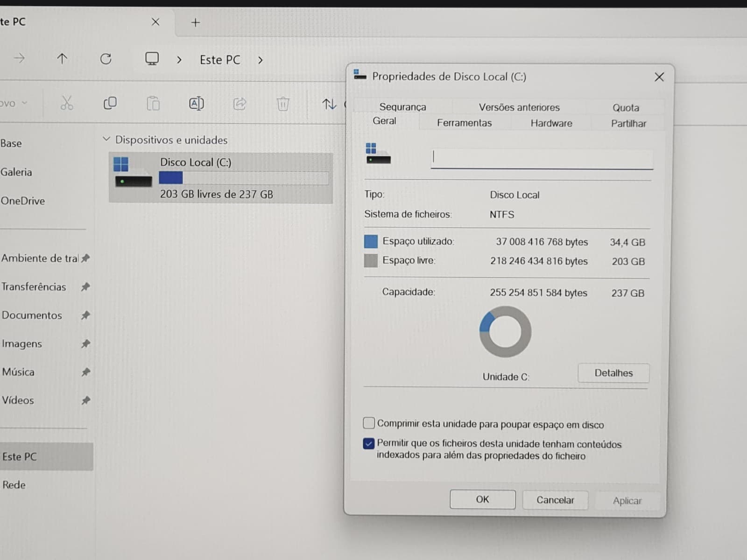Open the Novo dropdown in toolbar

[14, 103]
